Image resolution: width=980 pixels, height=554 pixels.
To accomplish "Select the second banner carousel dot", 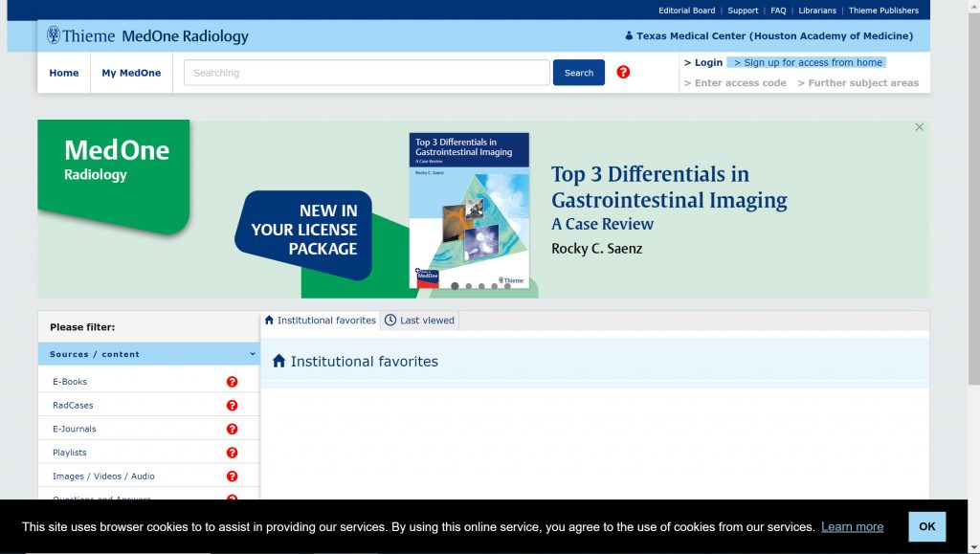I will (468, 286).
